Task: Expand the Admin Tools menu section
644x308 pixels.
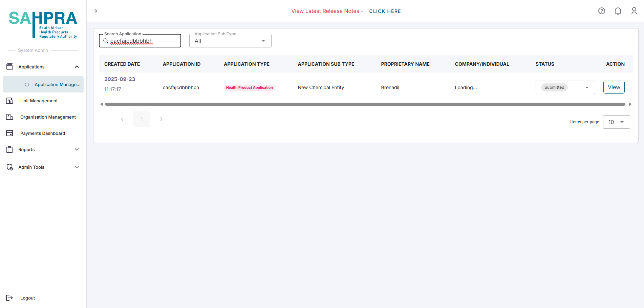Action: pos(77,167)
